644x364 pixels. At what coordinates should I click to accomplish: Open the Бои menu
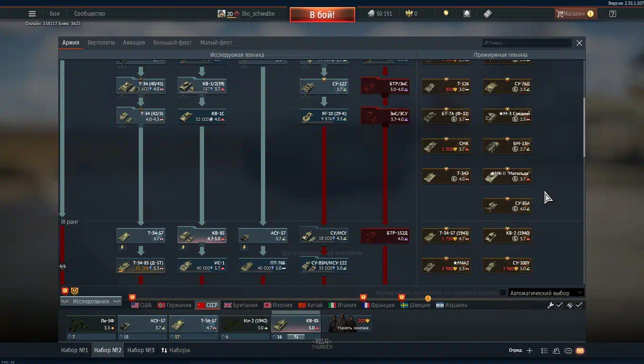tap(54, 14)
